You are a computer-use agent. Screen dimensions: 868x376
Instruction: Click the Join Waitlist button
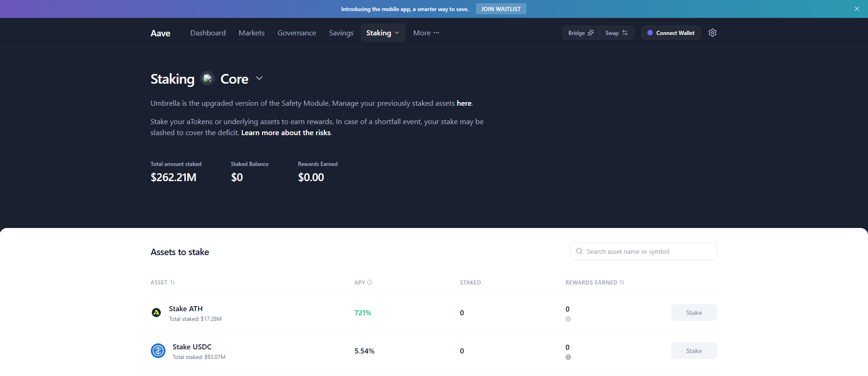click(x=501, y=9)
